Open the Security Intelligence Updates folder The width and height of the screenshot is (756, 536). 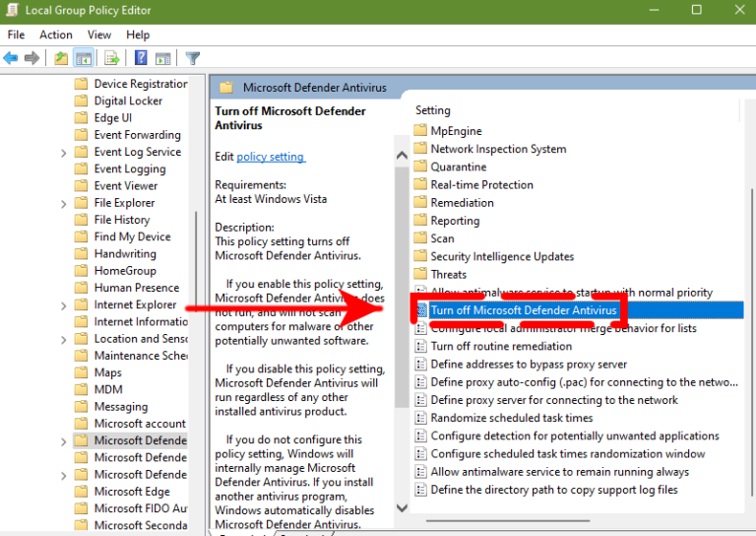pos(502,256)
